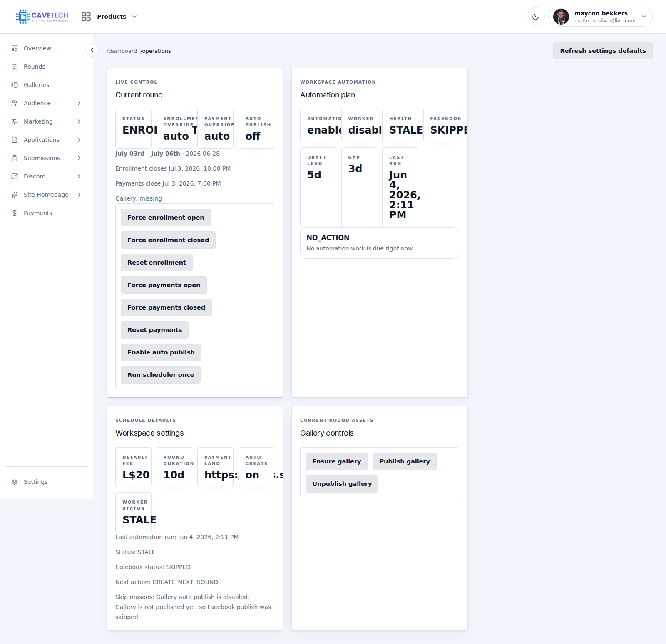
Task: Click 'Next action: CREATE_NEXT_ROUND' text
Action: 166,582
